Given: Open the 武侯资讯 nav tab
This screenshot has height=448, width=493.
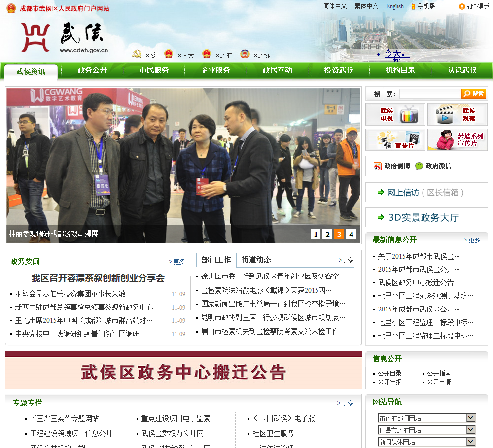Looking at the screenshot, I should coord(31,71).
